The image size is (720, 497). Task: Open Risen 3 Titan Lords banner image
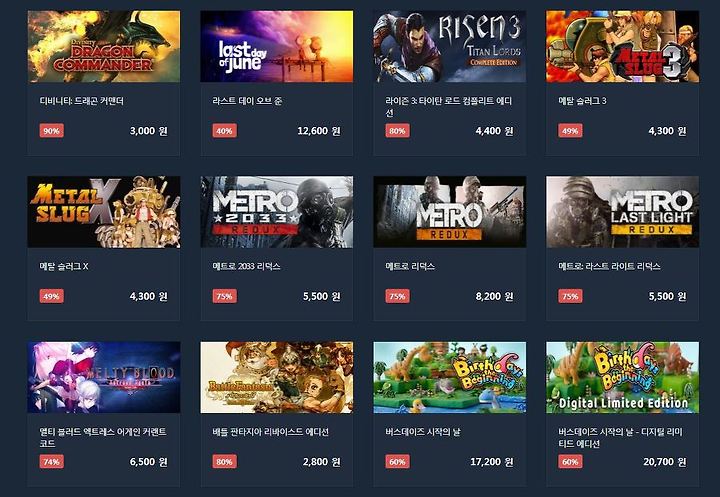450,47
